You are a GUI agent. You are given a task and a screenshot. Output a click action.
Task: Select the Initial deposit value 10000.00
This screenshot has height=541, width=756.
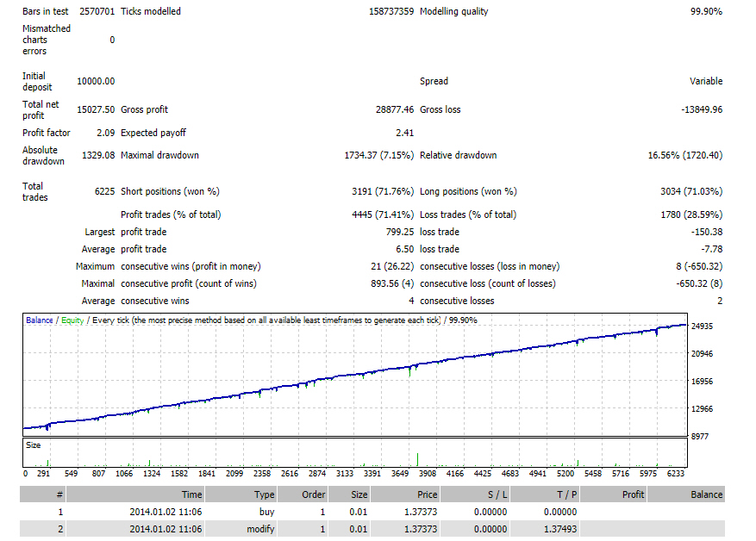[96, 81]
